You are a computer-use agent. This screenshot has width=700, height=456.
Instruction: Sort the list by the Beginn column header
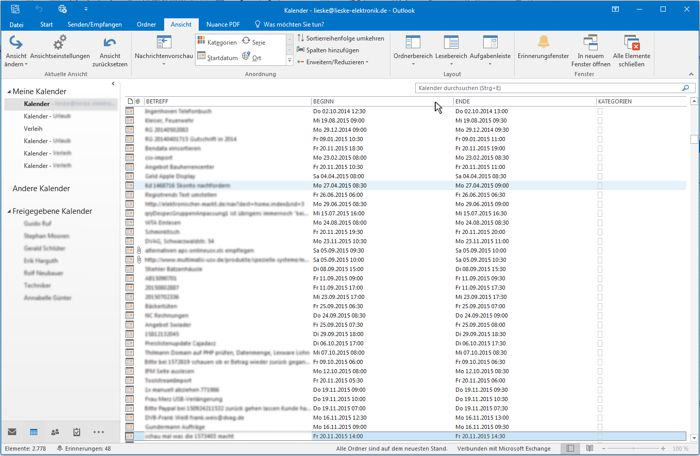coord(324,101)
